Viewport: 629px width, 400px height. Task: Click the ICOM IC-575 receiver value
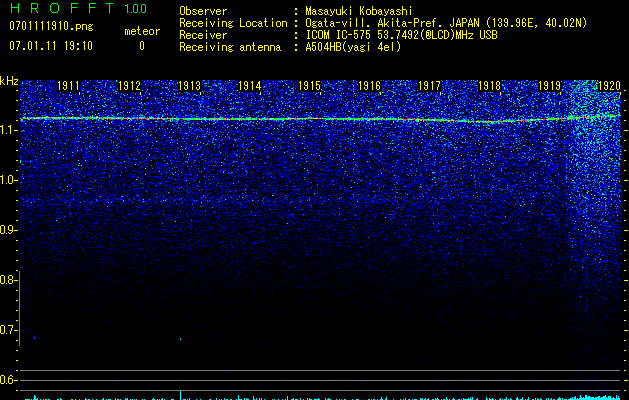(401, 35)
